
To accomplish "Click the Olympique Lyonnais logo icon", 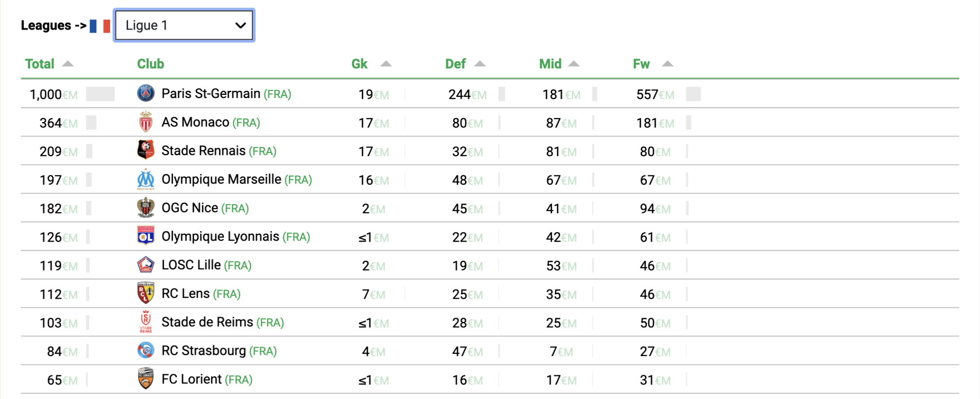I will (146, 236).
